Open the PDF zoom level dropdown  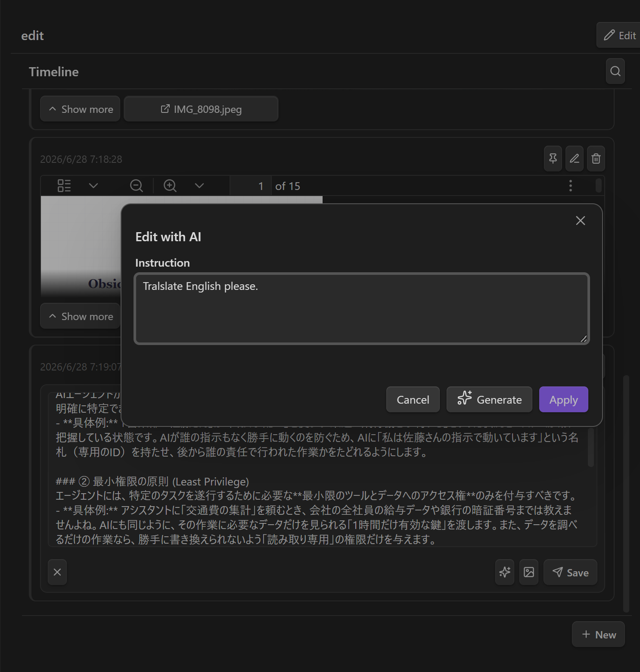(x=199, y=186)
